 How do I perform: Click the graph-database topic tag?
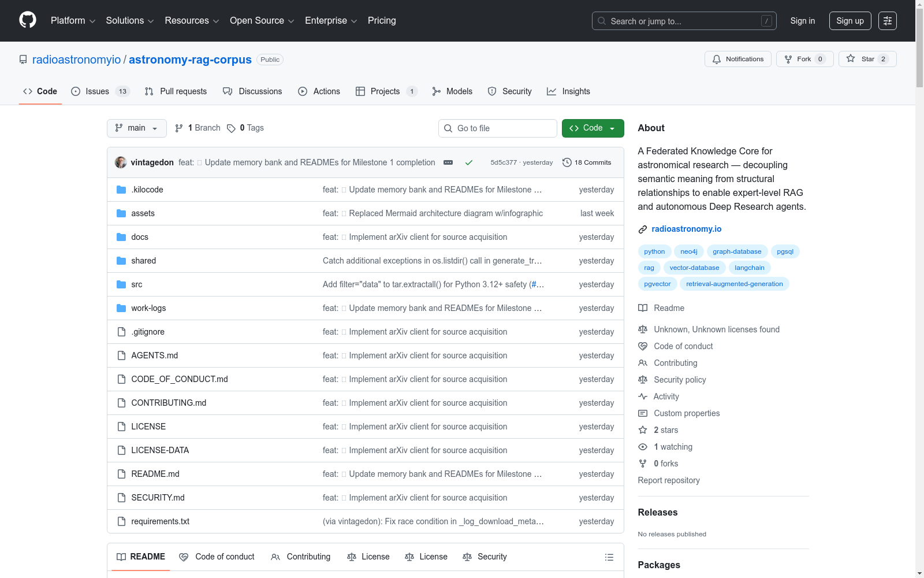coord(737,251)
